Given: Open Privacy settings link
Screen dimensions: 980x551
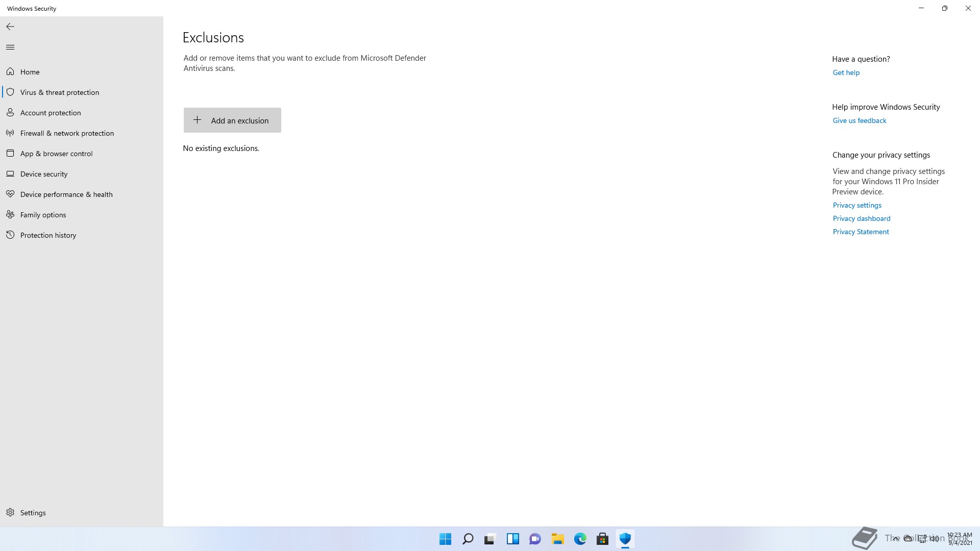Looking at the screenshot, I should pos(857,205).
